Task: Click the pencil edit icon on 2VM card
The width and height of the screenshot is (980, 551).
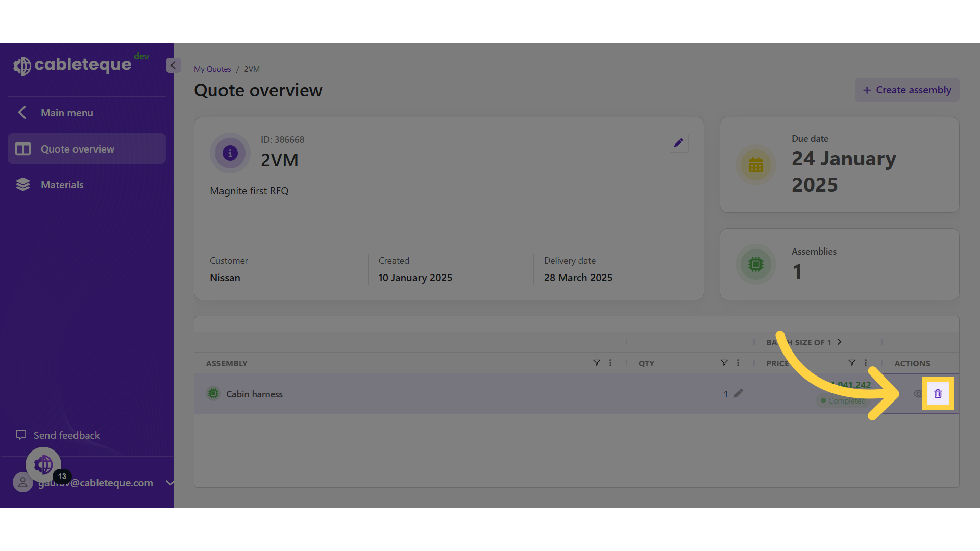Action: (678, 143)
